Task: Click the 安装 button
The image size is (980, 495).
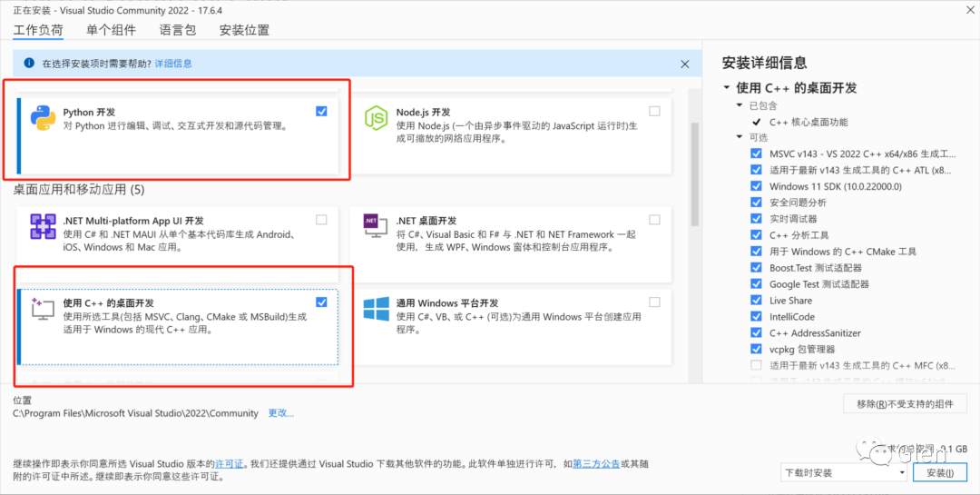Action: tap(940, 473)
